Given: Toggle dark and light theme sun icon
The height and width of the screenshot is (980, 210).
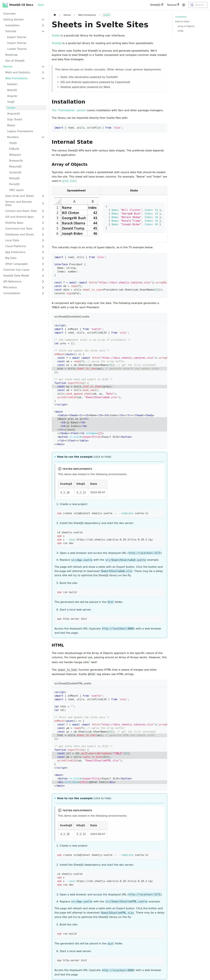Looking at the screenshot, I should pos(184,5).
